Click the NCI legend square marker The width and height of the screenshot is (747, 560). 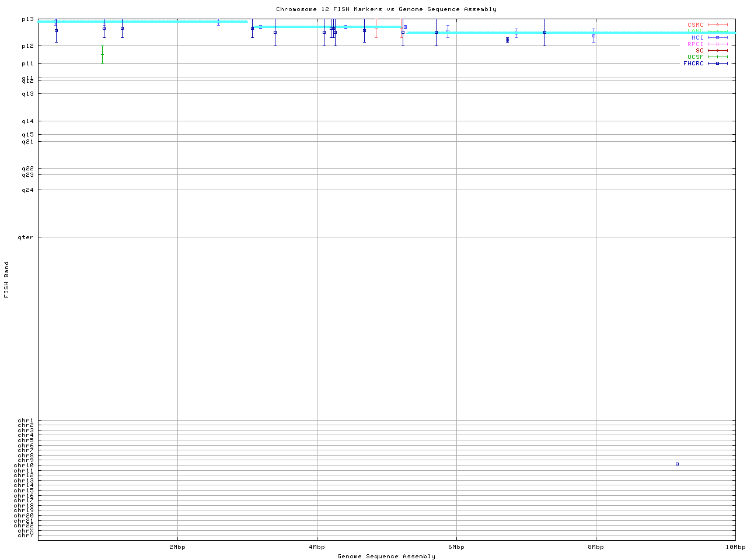tap(717, 37)
